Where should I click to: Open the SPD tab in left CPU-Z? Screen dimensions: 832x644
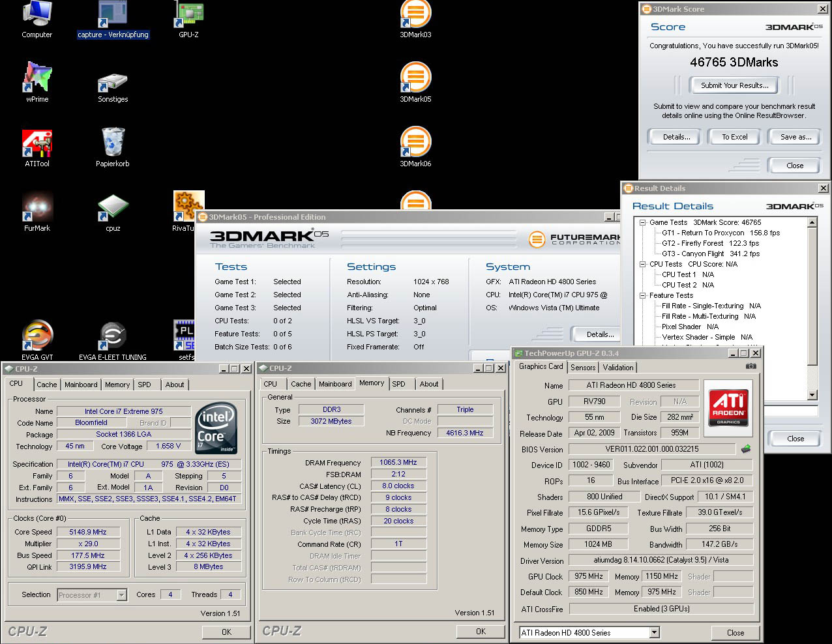pos(145,385)
